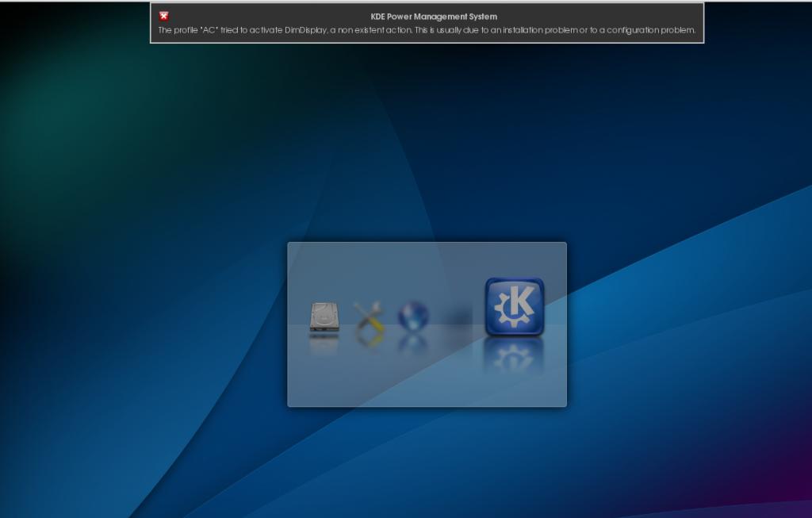Click the large KDE gear logo
812x518 pixels.
(514, 307)
